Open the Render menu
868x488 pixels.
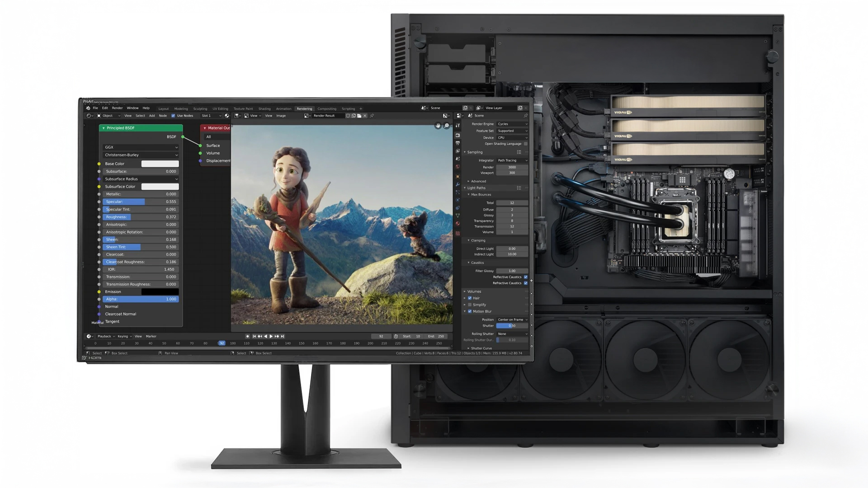point(117,108)
